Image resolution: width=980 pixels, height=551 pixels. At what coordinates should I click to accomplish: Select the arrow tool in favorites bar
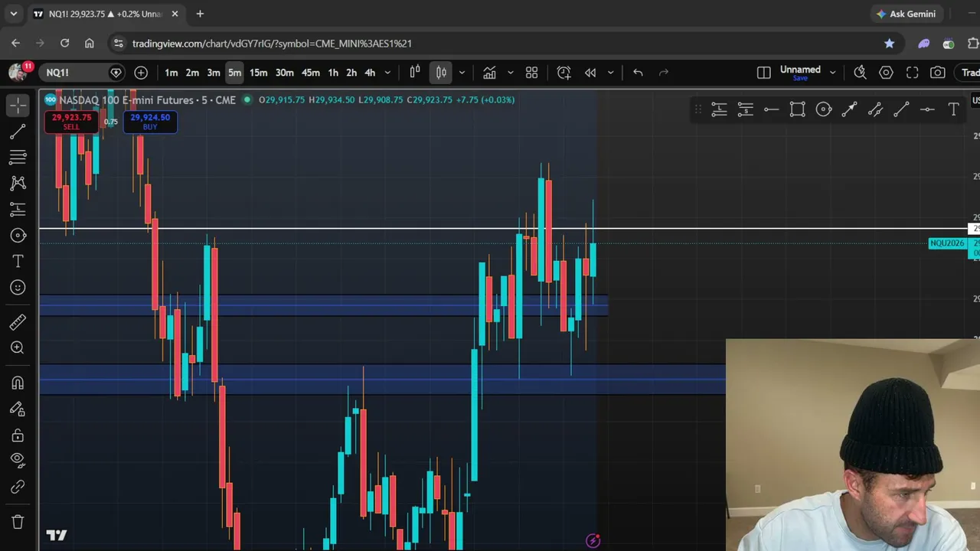point(849,109)
